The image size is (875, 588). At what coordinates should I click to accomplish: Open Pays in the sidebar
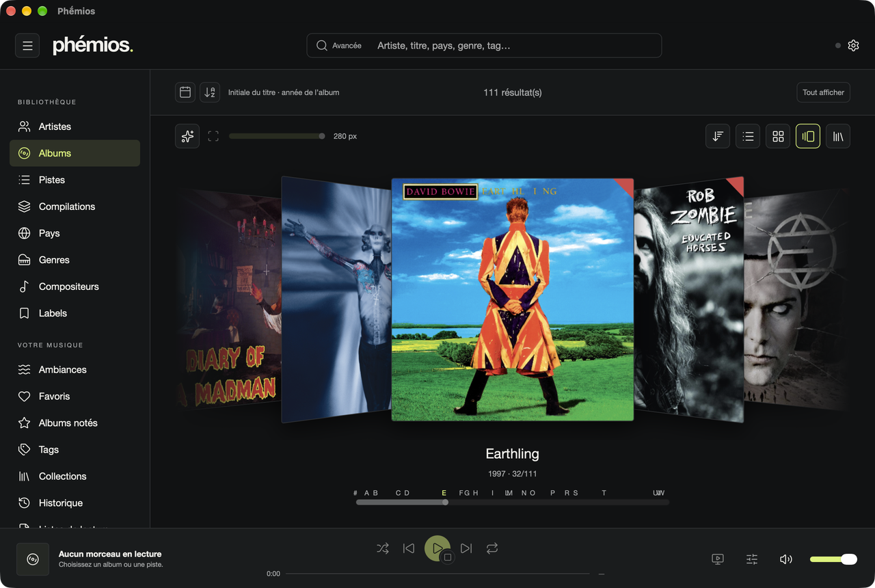(x=75, y=233)
